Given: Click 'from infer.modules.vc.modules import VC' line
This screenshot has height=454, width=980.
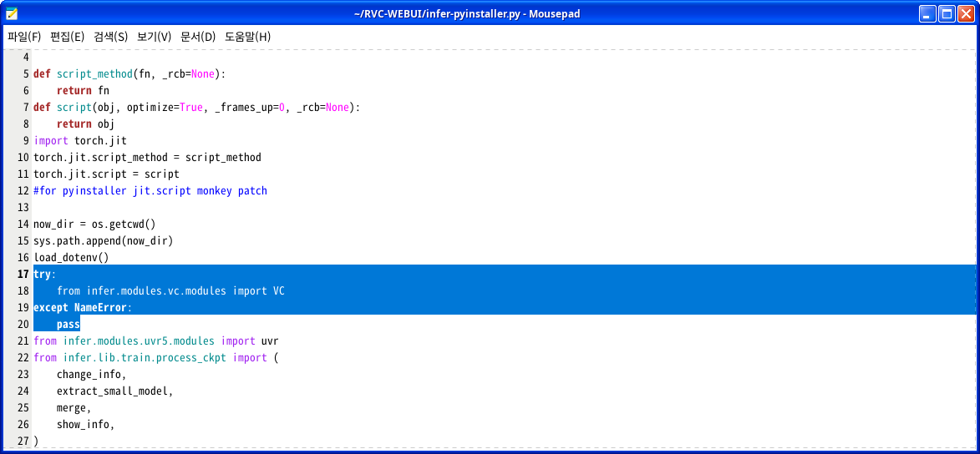Looking at the screenshot, I should coord(170,291).
